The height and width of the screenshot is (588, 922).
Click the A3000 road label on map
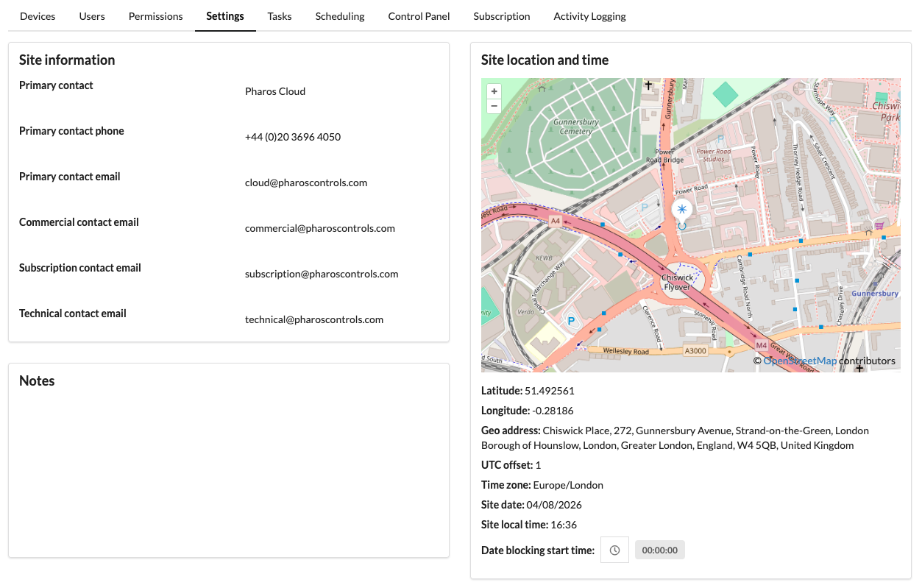pyautogui.click(x=695, y=351)
